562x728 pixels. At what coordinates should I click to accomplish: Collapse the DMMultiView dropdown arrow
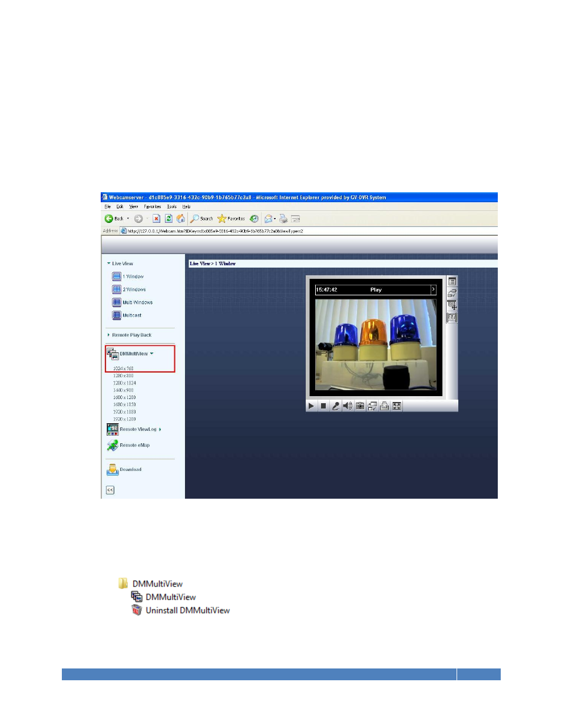[152, 354]
